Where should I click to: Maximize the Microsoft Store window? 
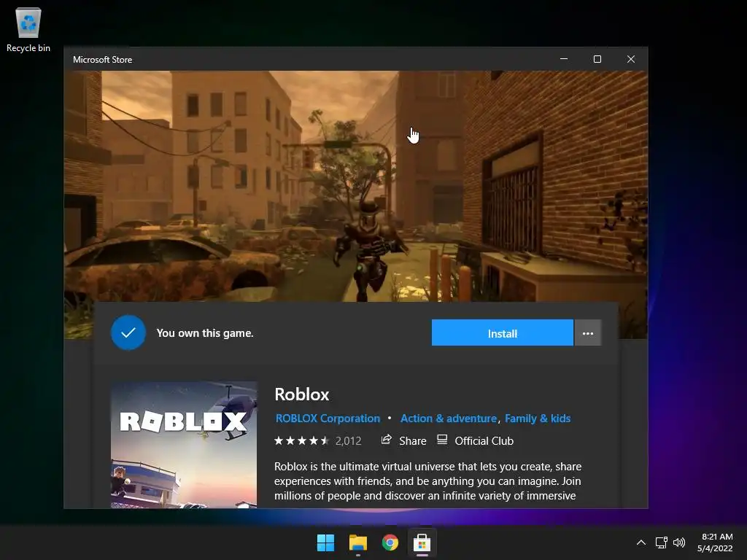point(597,59)
